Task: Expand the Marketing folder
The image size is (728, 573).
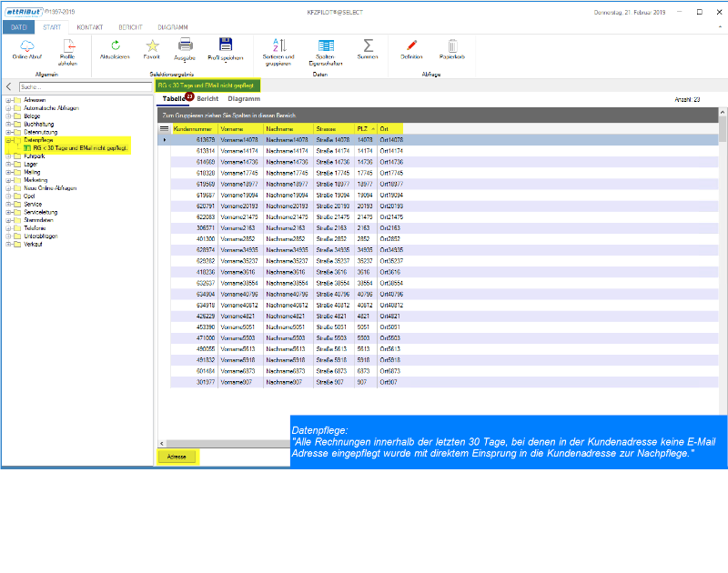Action: click(x=8, y=180)
